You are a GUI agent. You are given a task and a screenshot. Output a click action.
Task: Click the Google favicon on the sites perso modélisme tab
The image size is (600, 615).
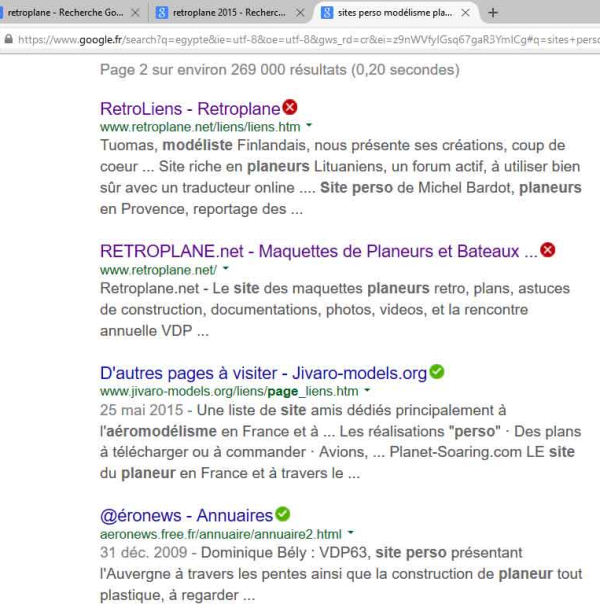pos(327,13)
